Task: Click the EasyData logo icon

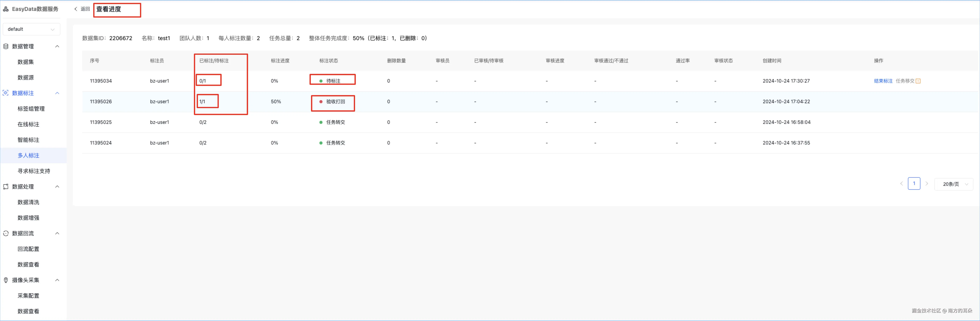Action: pos(6,9)
